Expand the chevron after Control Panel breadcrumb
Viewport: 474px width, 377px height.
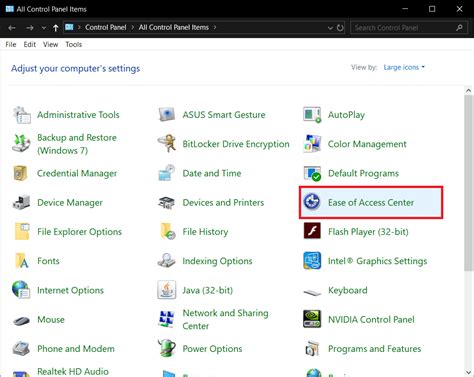coord(132,27)
